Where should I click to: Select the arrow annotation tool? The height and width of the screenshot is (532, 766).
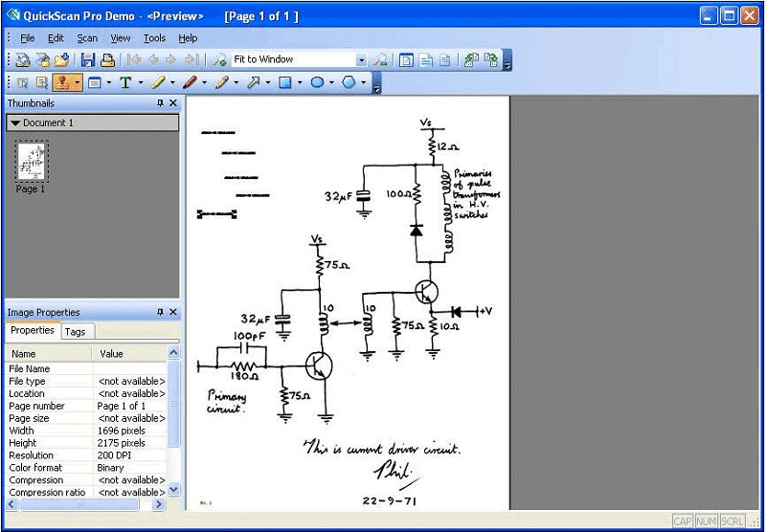click(253, 83)
